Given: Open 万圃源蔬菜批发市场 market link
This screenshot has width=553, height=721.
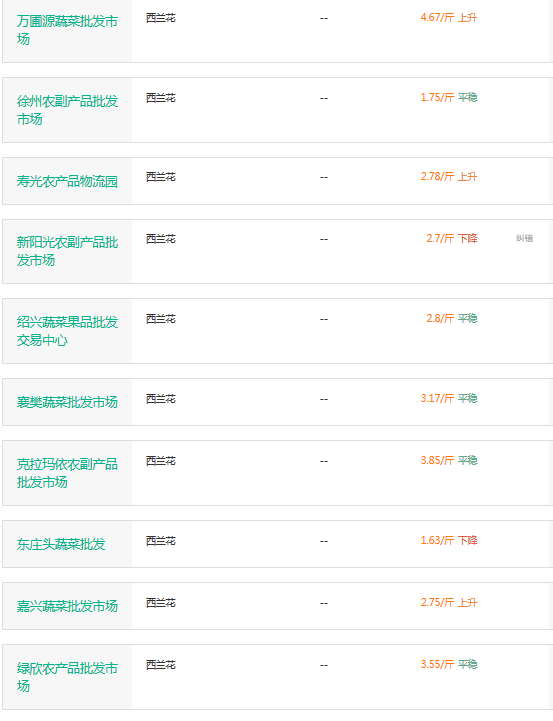Looking at the screenshot, I should [67, 30].
